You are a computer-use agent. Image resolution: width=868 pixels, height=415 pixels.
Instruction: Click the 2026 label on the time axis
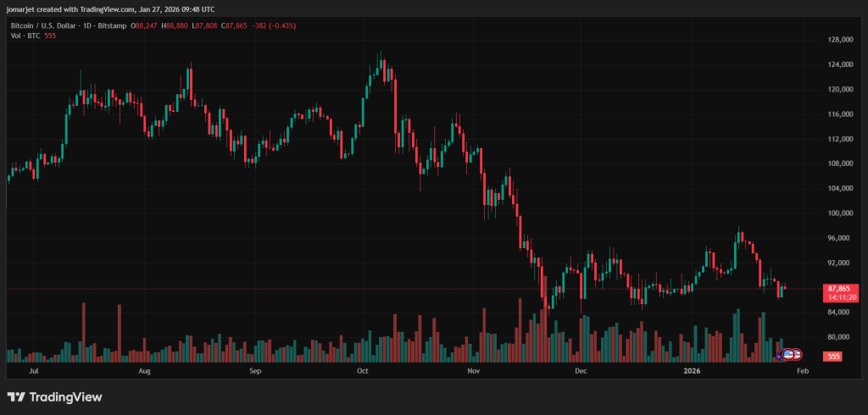point(693,371)
